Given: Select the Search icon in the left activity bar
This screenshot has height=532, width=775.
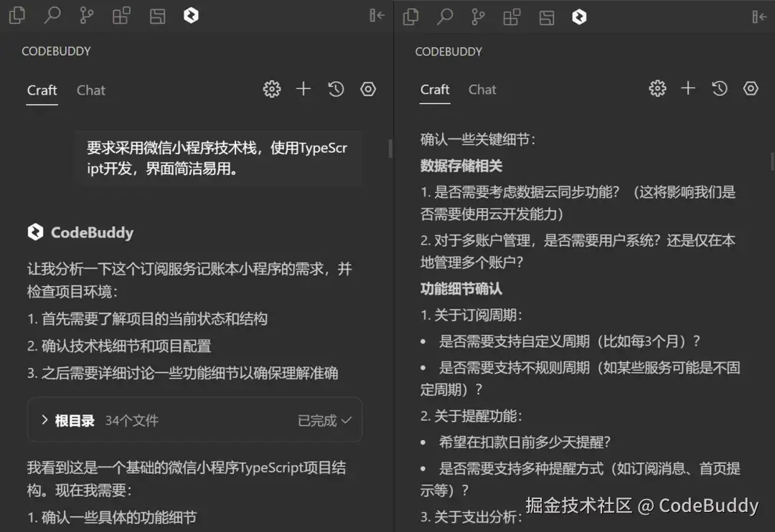Looking at the screenshot, I should pyautogui.click(x=52, y=15).
